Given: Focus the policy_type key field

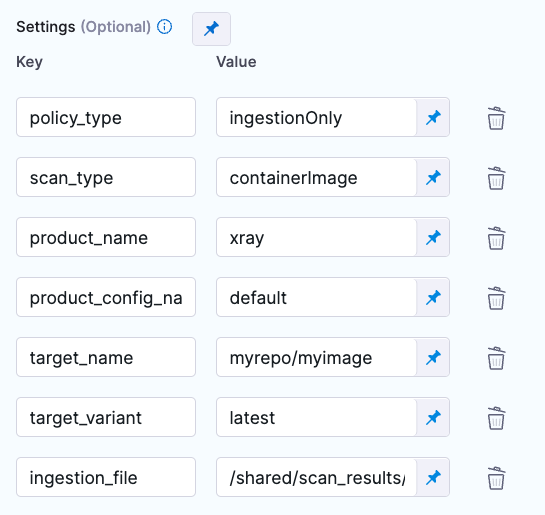Looking at the screenshot, I should (106, 117).
